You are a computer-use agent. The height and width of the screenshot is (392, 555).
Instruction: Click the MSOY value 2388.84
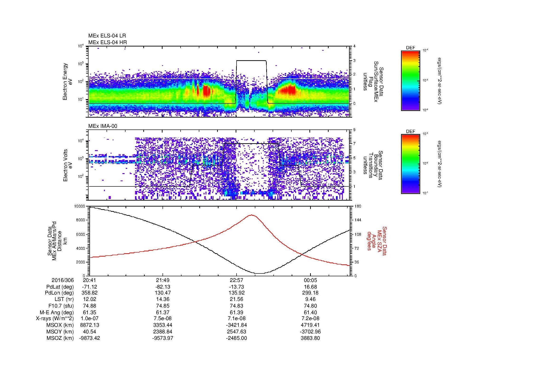click(163, 332)
